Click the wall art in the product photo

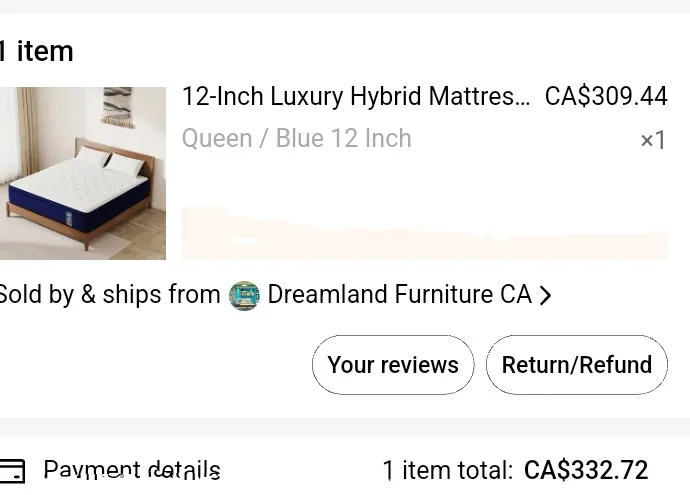(x=117, y=107)
